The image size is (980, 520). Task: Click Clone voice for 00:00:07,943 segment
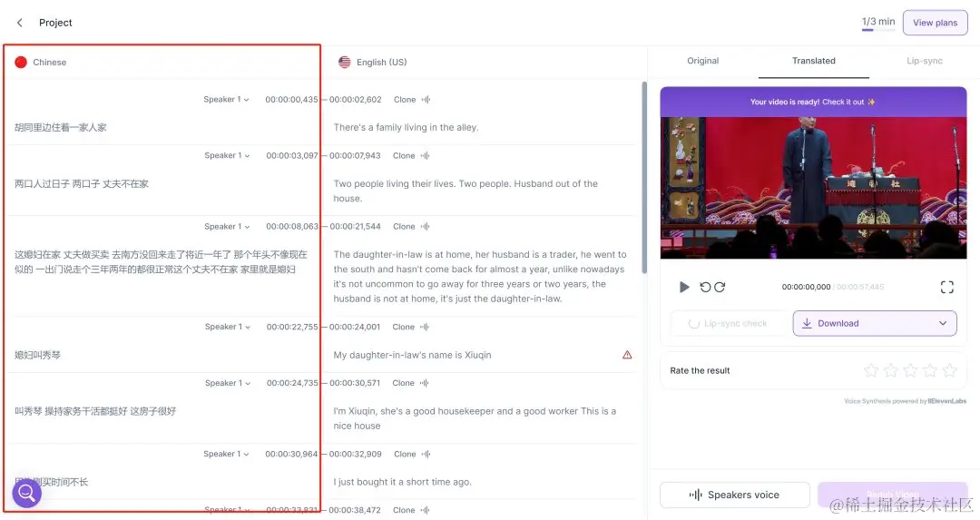pyautogui.click(x=411, y=155)
